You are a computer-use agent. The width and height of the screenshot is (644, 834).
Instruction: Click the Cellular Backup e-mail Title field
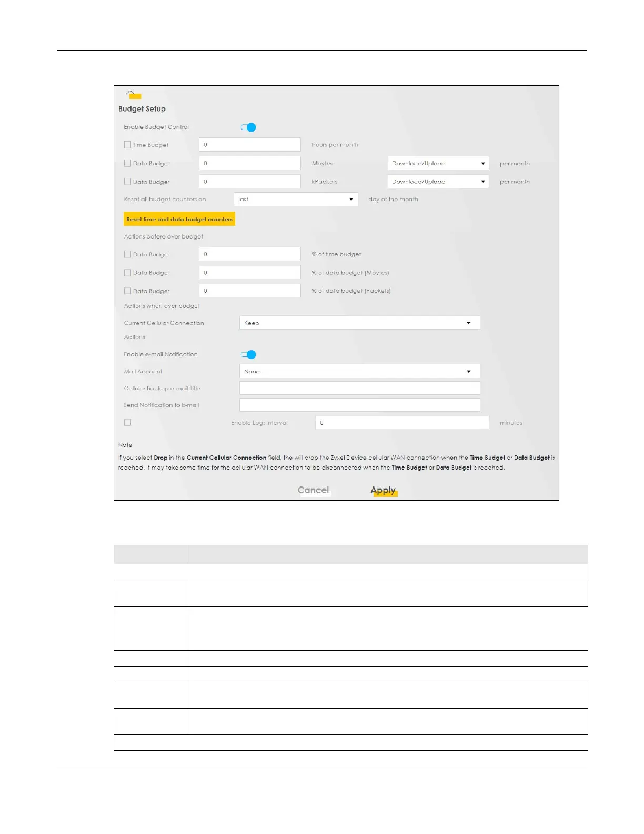pyautogui.click(x=360, y=388)
